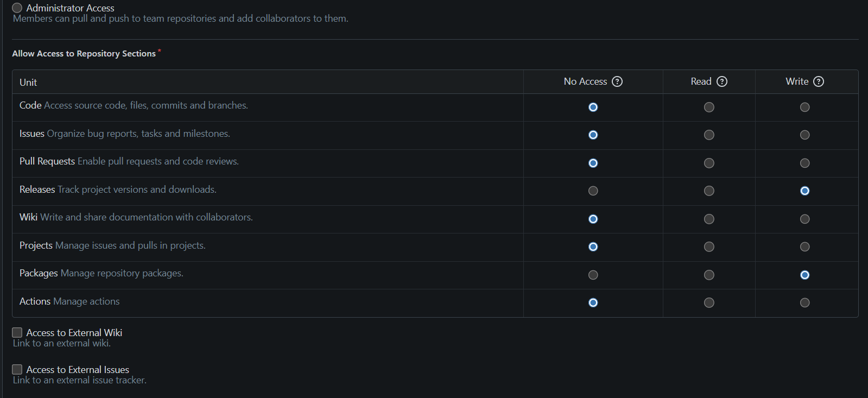This screenshot has height=398, width=868.
Task: Enable Access to External Wiki checkbox
Action: pyautogui.click(x=17, y=332)
